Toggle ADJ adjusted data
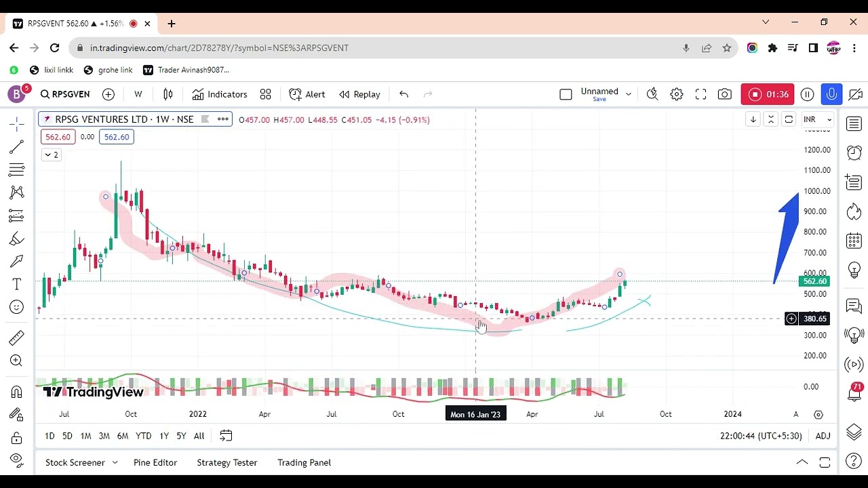This screenshot has height=488, width=868. click(823, 436)
